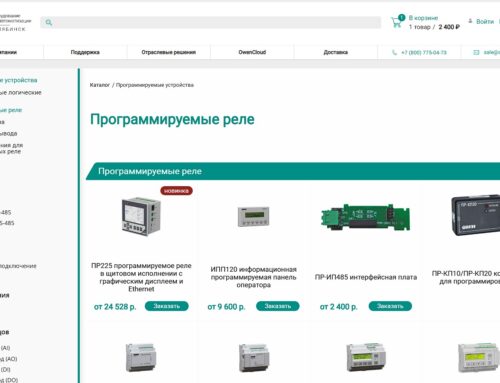Open the OwenCloud menu item
Image resolution: width=500 pixels, height=383 pixels.
(252, 52)
